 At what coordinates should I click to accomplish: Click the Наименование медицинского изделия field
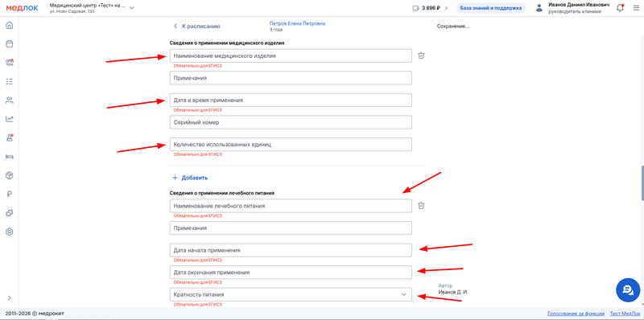[x=291, y=55]
